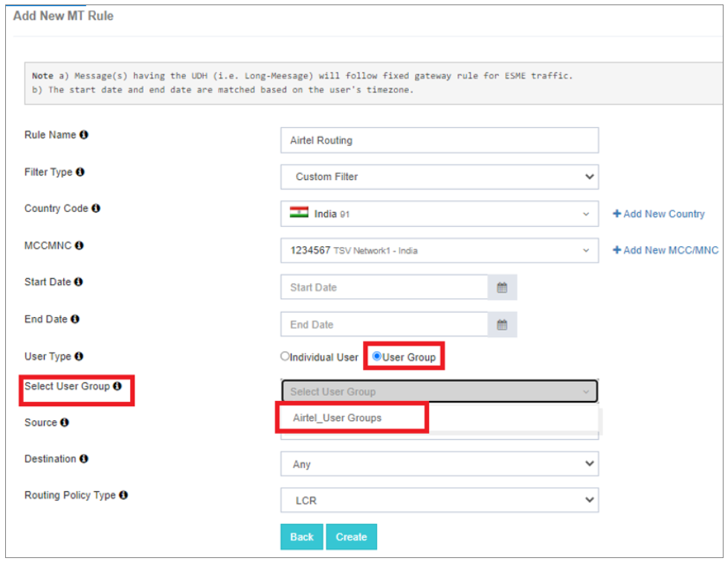The width and height of the screenshot is (728, 564).
Task: Click the Add New MCC/MNC link
Action: click(x=665, y=250)
